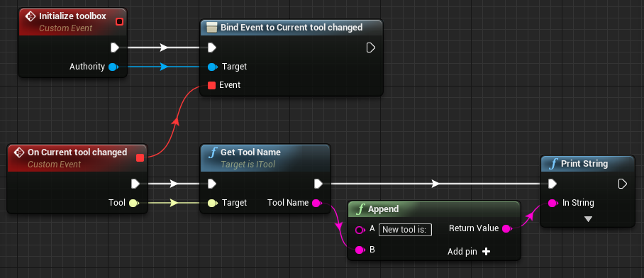
Task: Select the Append node title
Action: [383, 209]
